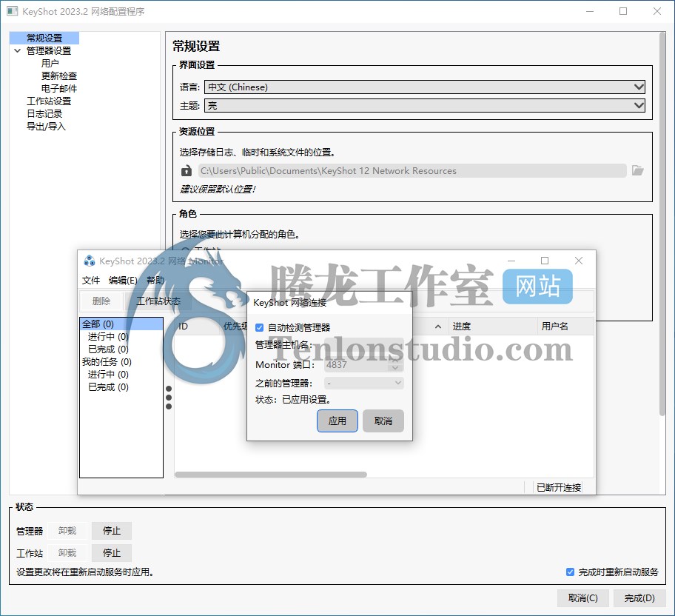Minimize the KeyShot Monitor window

[511, 261]
